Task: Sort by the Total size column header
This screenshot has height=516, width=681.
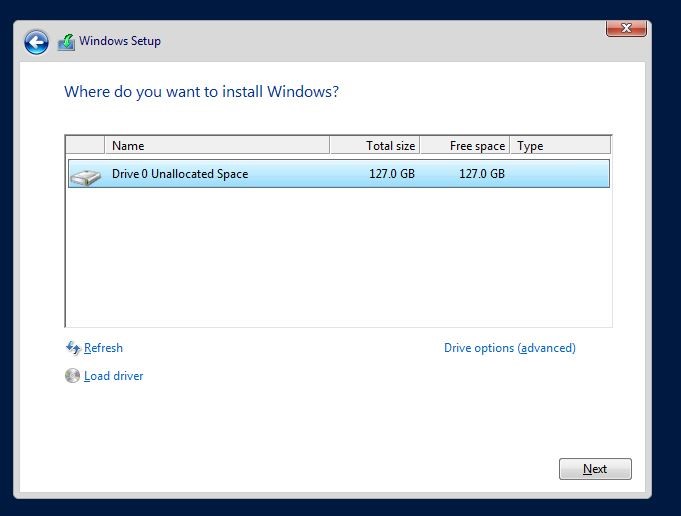Action: click(374, 146)
